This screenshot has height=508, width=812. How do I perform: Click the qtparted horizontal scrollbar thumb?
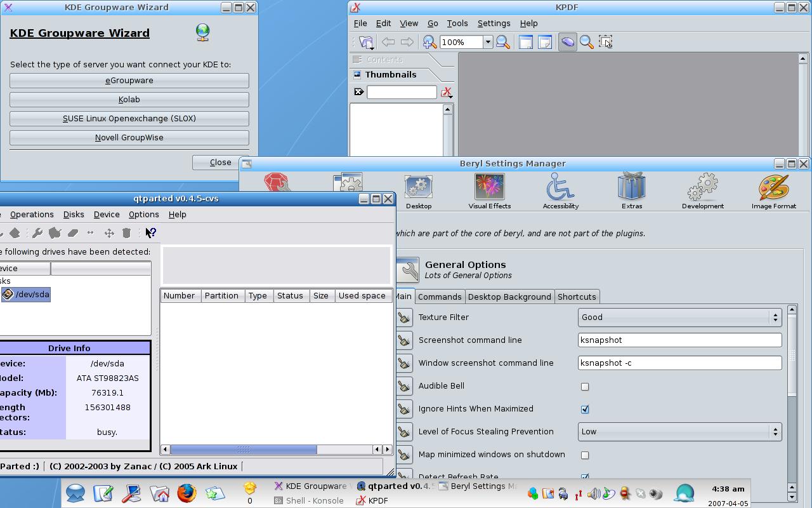(244, 450)
